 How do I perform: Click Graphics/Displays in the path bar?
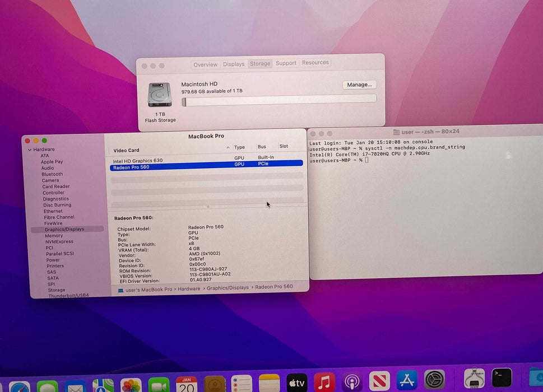pyautogui.click(x=228, y=287)
